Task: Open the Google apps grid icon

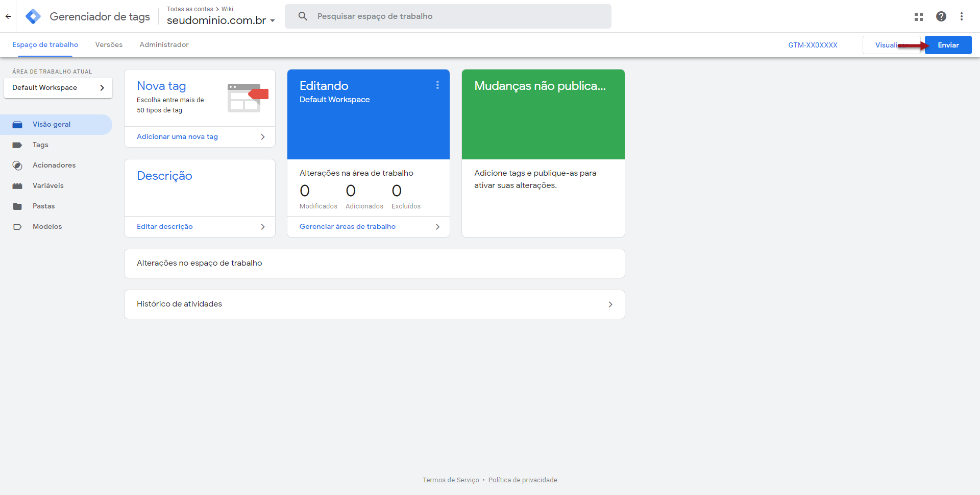Action: tap(919, 16)
